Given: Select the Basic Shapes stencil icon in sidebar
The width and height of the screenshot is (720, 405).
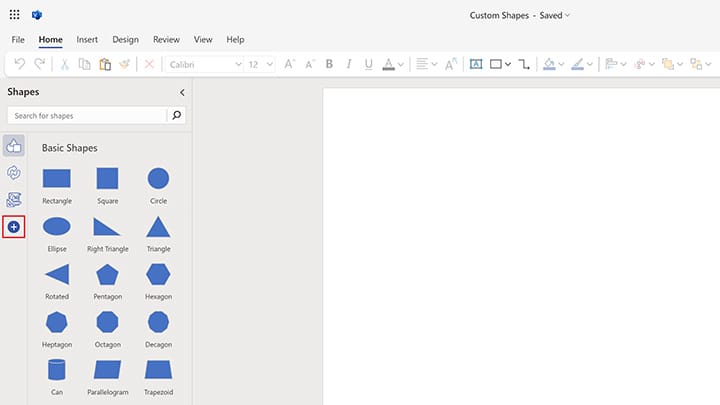Looking at the screenshot, I should (x=14, y=146).
